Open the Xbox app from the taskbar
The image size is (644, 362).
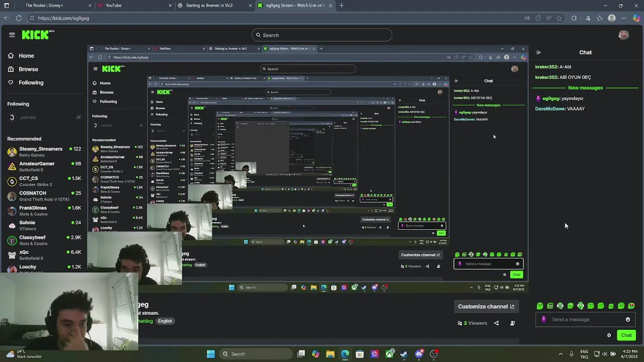tap(389, 354)
